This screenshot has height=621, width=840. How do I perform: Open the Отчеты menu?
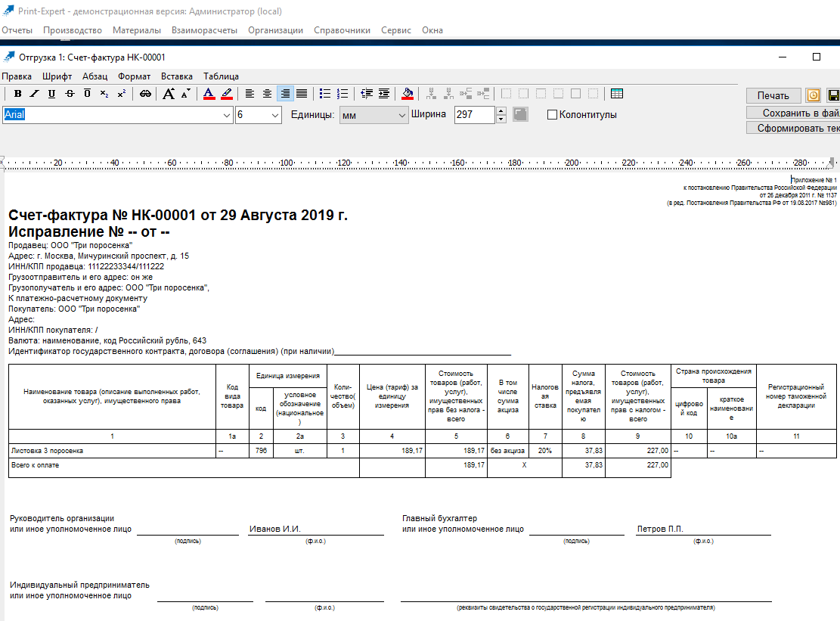[x=17, y=30]
